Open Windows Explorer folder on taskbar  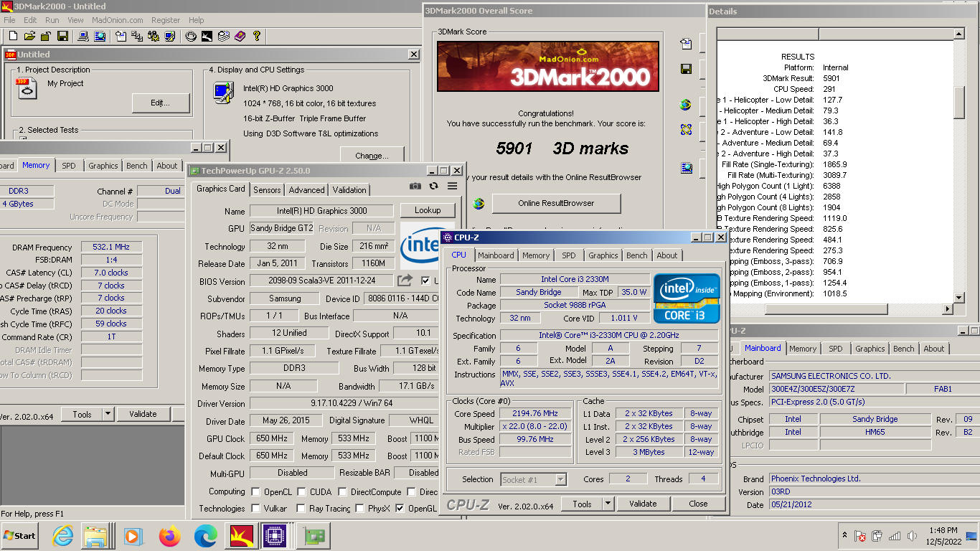[95, 536]
